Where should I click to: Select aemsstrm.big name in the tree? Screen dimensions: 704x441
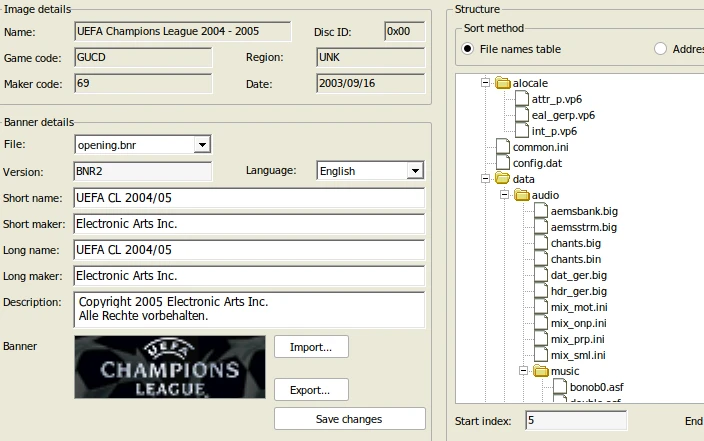pos(584,227)
